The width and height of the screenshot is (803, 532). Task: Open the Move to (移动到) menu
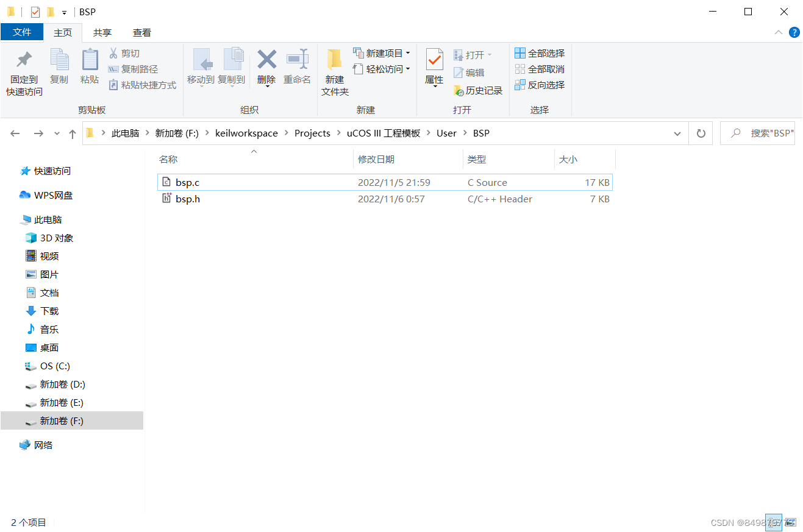tap(201, 67)
